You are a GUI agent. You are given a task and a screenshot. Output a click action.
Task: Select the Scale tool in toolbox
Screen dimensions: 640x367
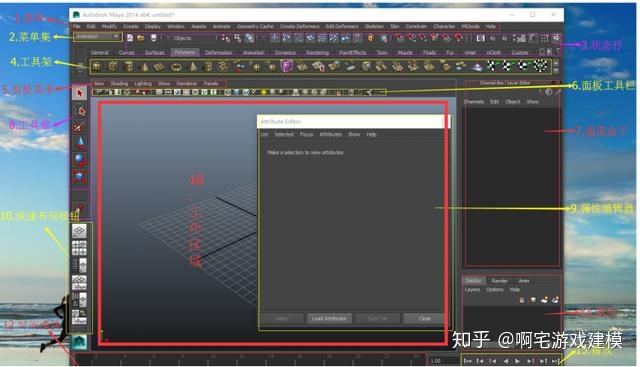(80, 176)
